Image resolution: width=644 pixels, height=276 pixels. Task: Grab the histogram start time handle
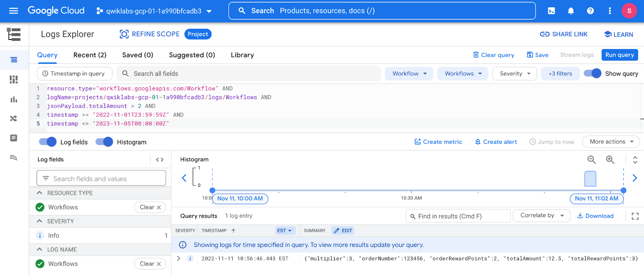point(213,190)
